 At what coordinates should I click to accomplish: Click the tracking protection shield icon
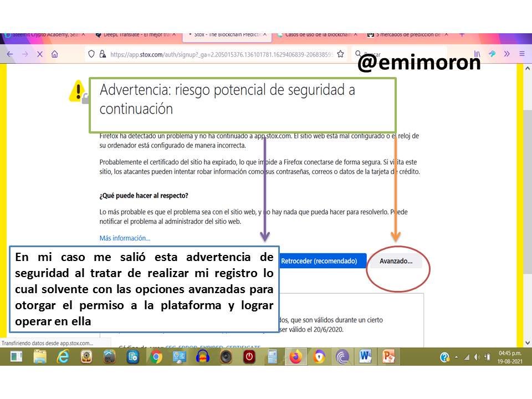coord(91,54)
